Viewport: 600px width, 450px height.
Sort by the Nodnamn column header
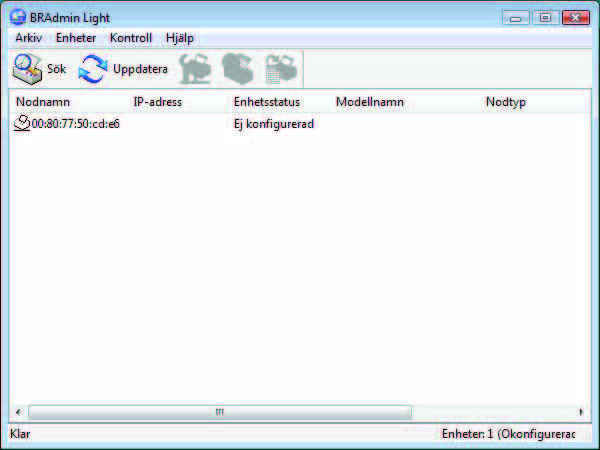coord(43,102)
